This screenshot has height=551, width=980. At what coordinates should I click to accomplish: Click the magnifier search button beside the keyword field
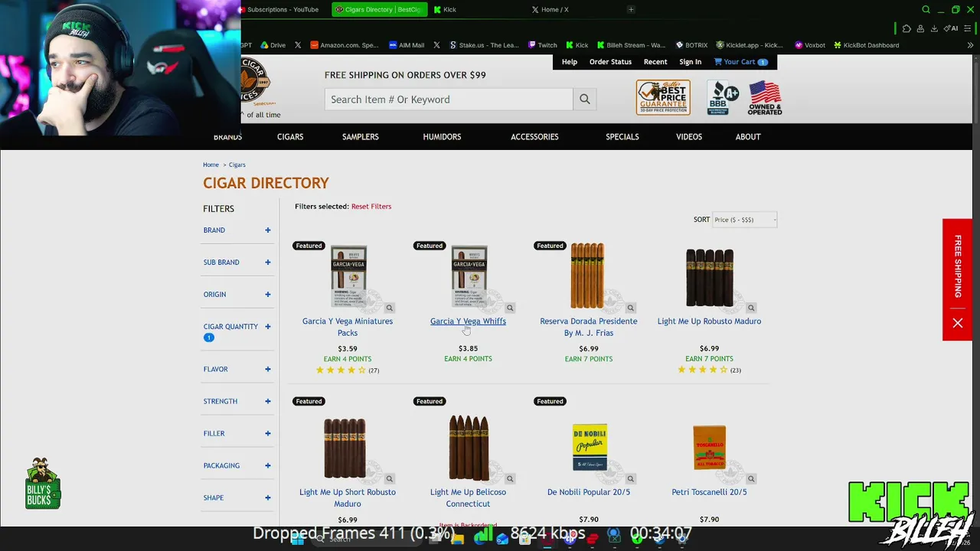pos(585,99)
